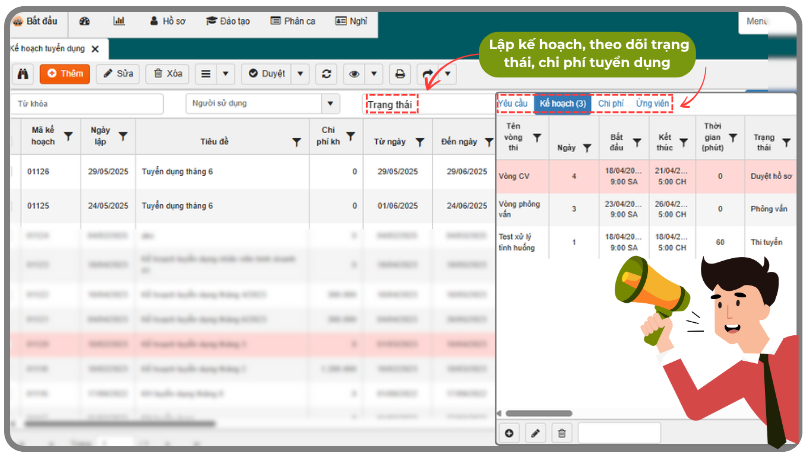
Task: Filter the Bắt đầu column in right panel
Action: [637, 142]
